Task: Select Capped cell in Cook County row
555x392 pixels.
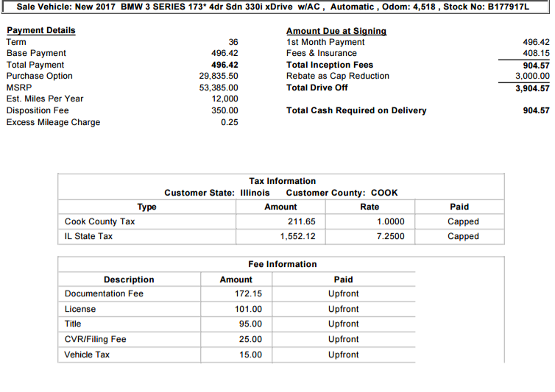Action: pyautogui.click(x=463, y=222)
